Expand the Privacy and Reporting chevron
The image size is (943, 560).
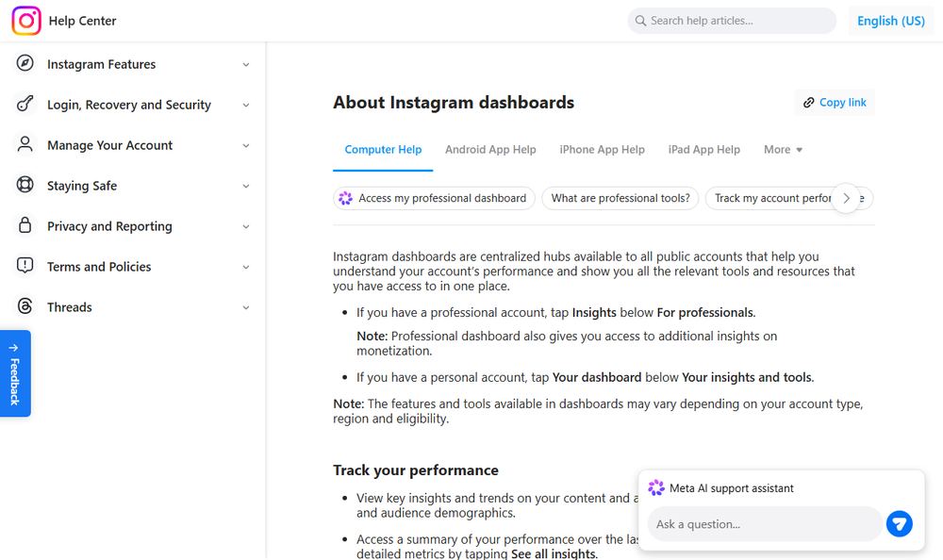tap(246, 226)
